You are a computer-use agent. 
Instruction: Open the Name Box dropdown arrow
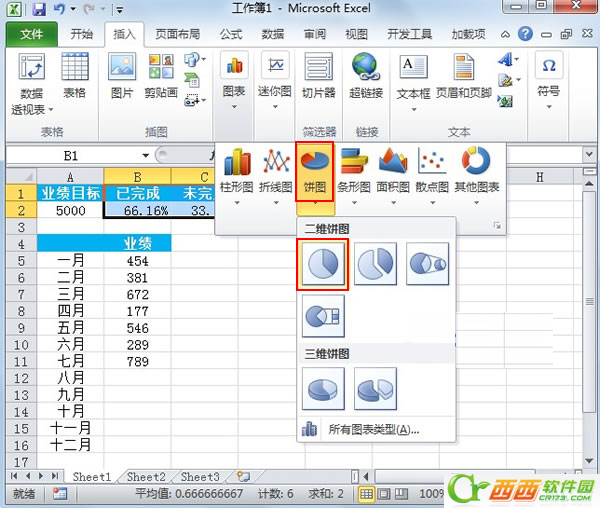tap(146, 156)
